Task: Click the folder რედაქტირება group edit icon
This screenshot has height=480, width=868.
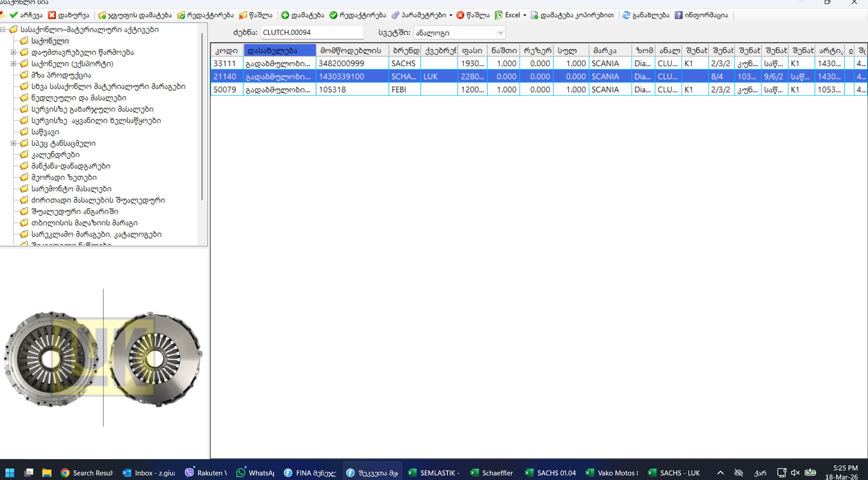Action: 181,15
